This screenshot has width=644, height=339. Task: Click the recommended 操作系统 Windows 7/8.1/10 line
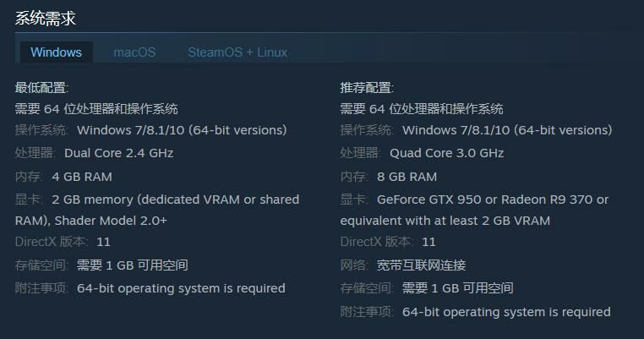click(x=476, y=130)
